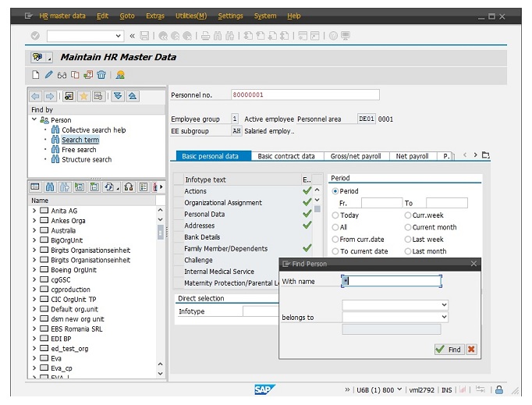Open the Goto menu
The height and width of the screenshot is (405, 532).
127,16
